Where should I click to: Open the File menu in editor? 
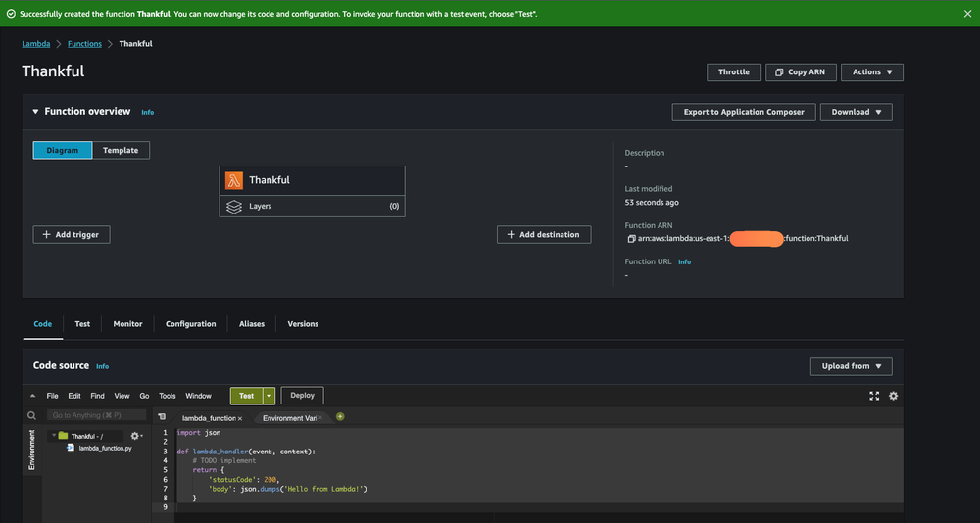(x=53, y=396)
